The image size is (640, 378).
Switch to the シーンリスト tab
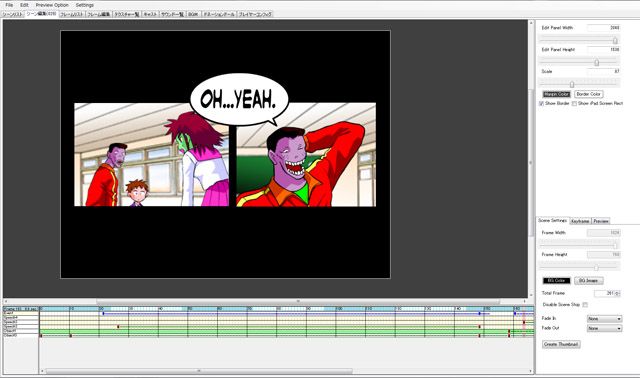tap(13, 14)
